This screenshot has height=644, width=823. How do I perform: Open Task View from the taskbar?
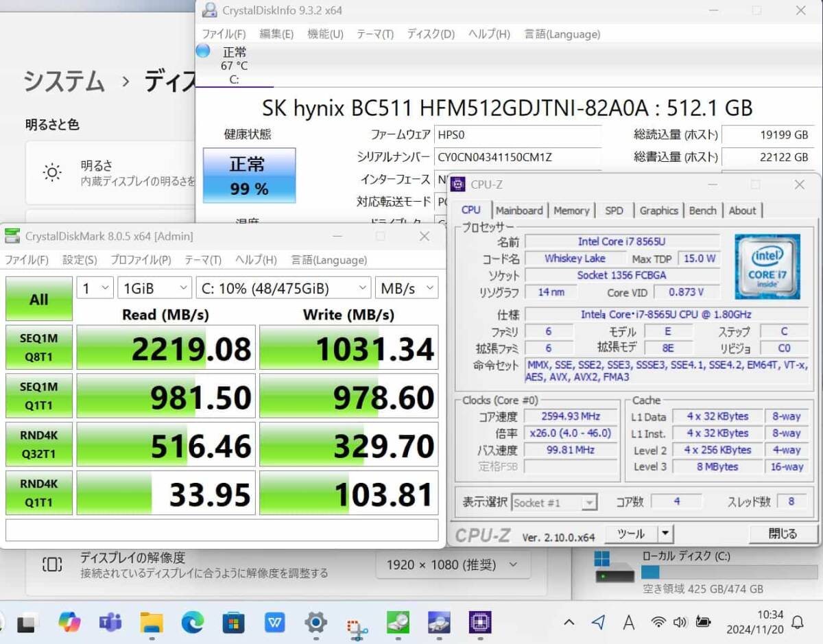click(x=26, y=623)
